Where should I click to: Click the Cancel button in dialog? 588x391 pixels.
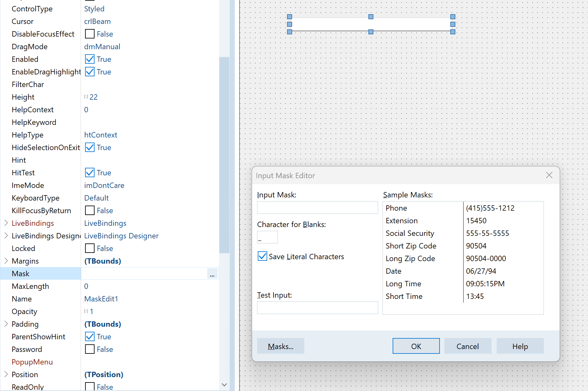tap(467, 346)
